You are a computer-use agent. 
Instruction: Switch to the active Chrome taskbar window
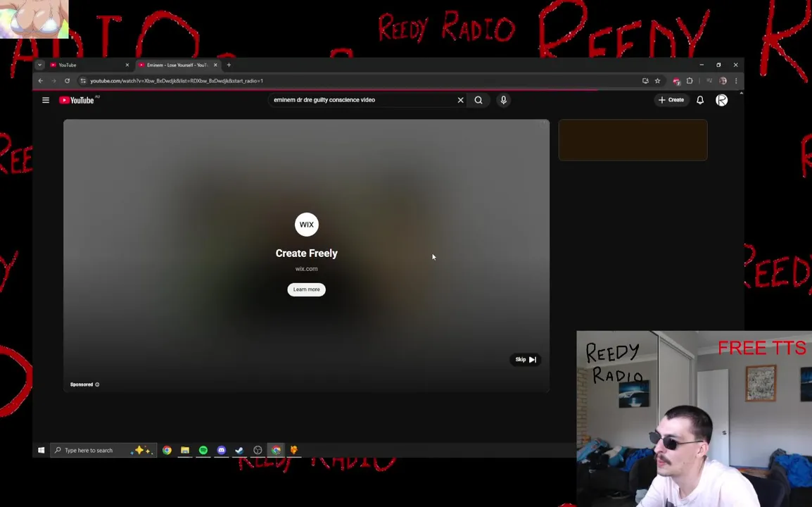276,450
